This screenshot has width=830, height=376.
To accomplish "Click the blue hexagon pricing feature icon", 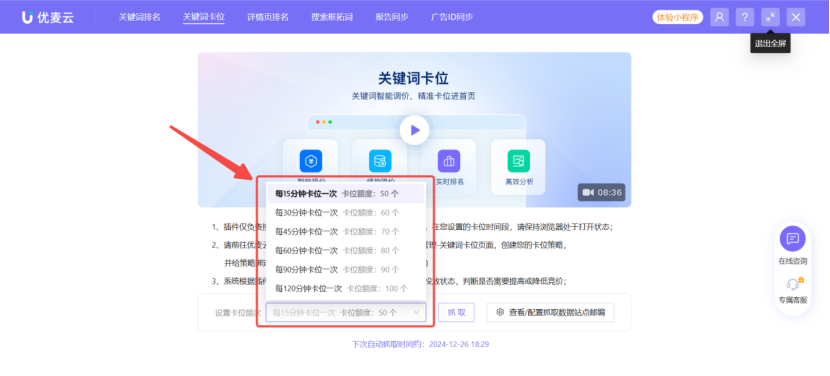I will coord(311,161).
